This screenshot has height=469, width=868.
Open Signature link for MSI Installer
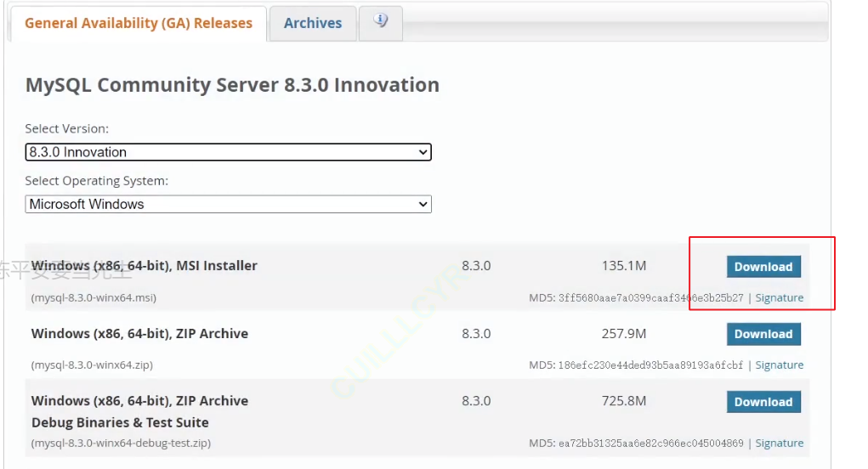point(779,297)
